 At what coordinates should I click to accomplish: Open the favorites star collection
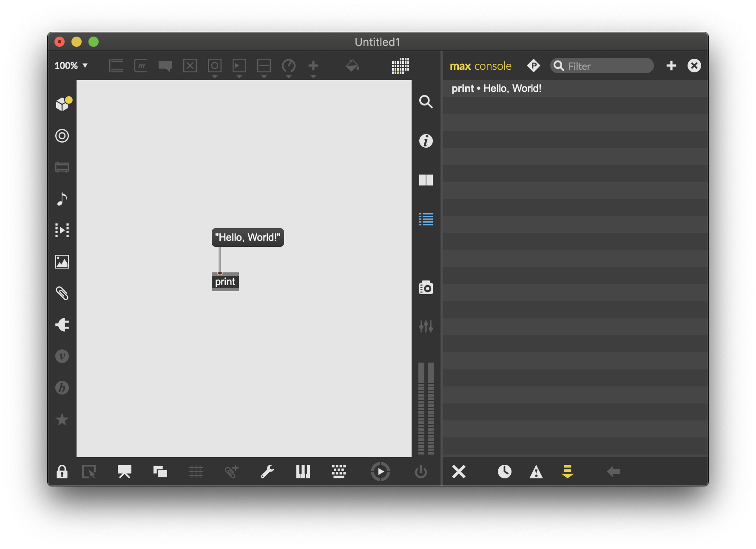click(x=62, y=419)
